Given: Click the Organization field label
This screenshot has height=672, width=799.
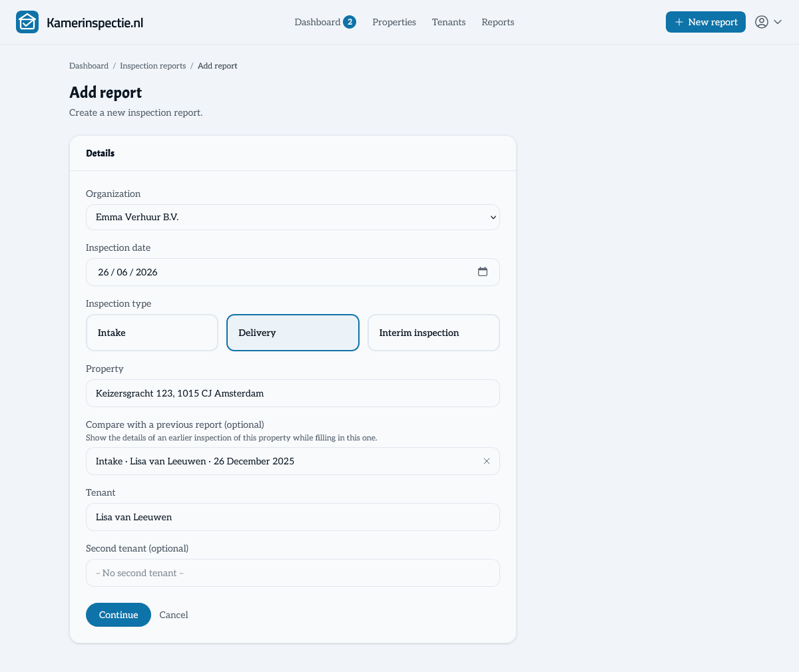Looking at the screenshot, I should click(x=113, y=194).
